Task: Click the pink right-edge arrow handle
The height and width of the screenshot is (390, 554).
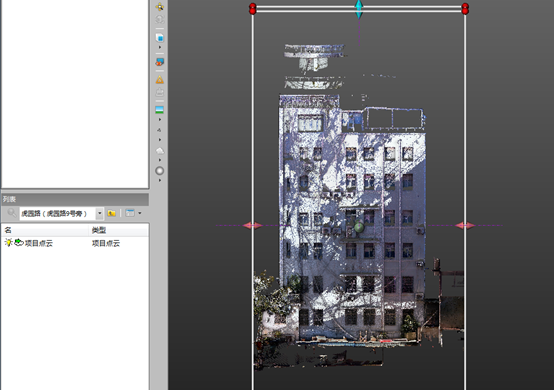Action: (x=465, y=225)
